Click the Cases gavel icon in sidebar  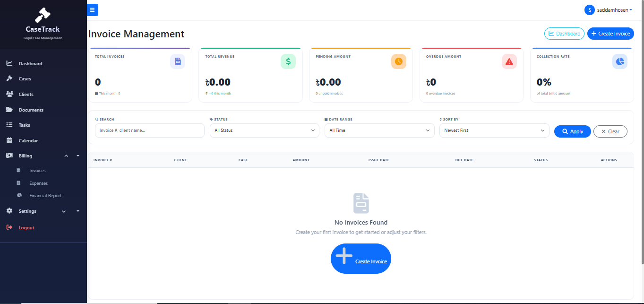(9, 78)
